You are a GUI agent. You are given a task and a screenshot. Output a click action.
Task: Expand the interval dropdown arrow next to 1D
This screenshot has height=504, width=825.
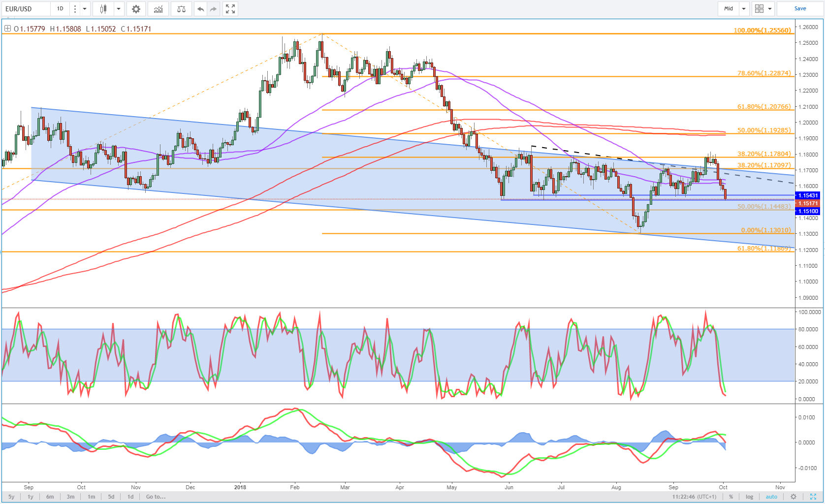(x=84, y=9)
